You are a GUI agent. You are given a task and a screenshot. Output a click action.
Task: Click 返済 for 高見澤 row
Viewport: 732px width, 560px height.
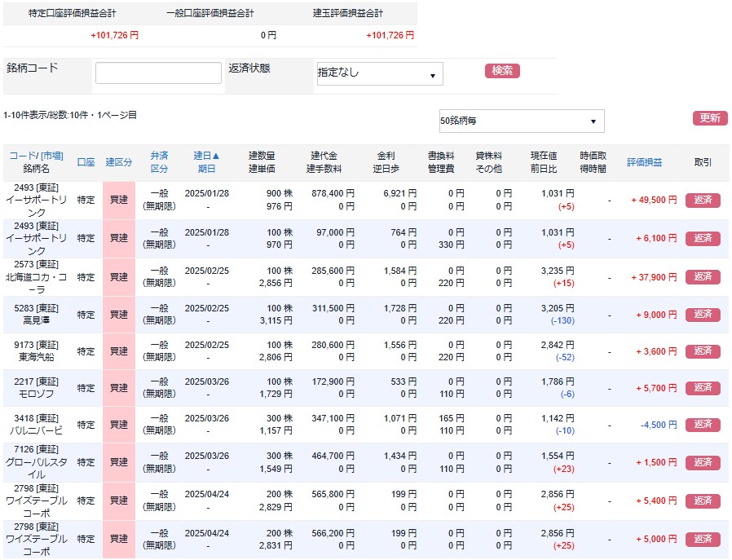(703, 315)
